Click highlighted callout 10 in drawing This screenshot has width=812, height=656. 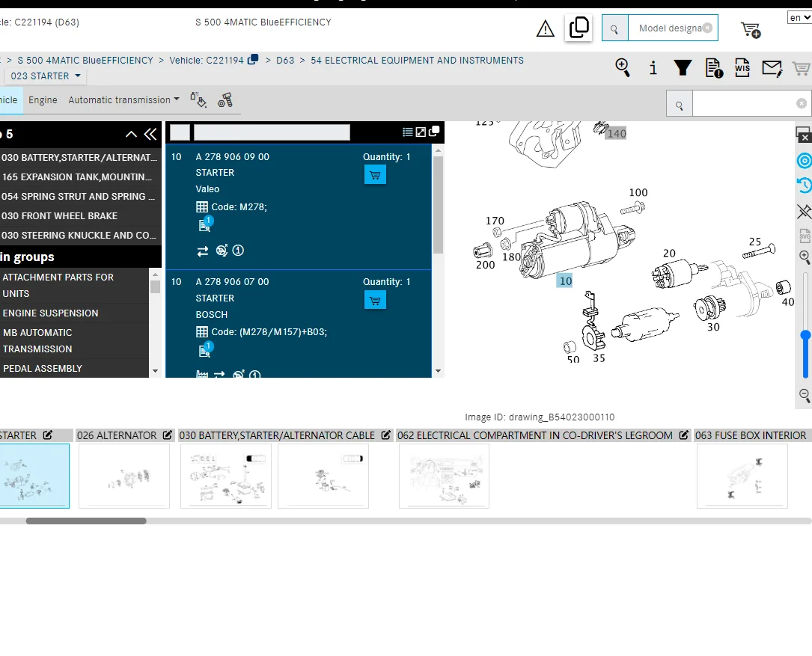click(x=565, y=281)
